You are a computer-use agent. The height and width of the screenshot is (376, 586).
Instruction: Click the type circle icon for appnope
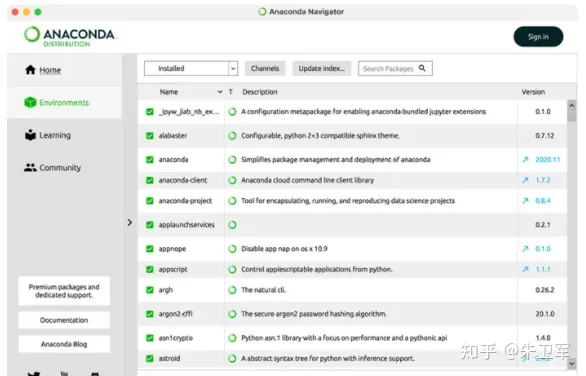(232, 249)
